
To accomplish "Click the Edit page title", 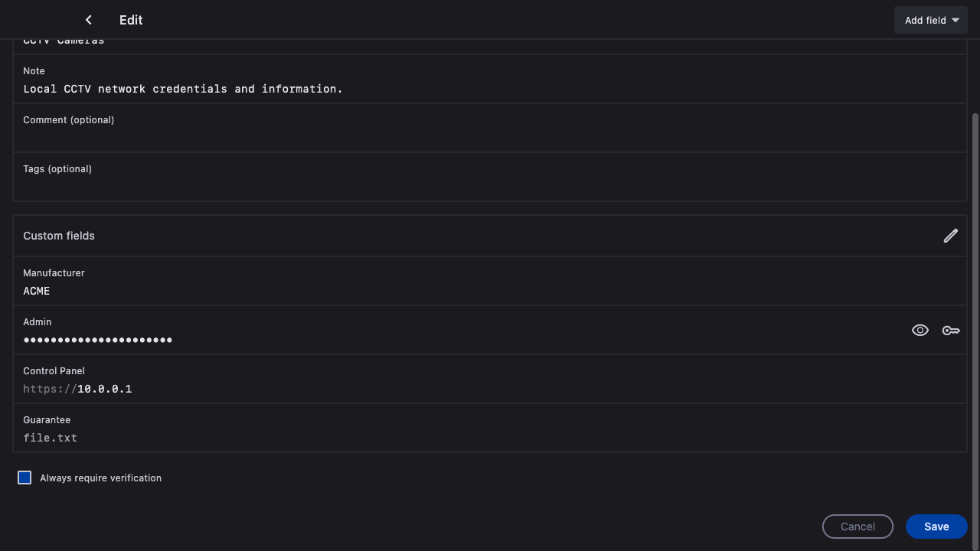I will click(x=131, y=20).
